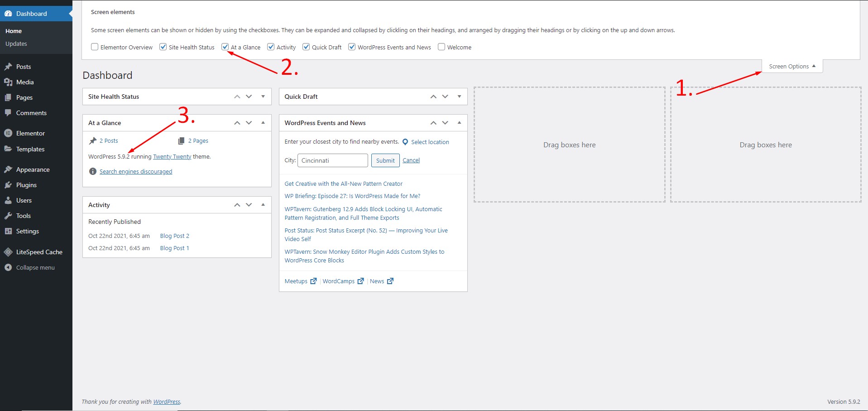Expand the Site Health Status panel
Screen dimensions: 868x411
(x=263, y=97)
